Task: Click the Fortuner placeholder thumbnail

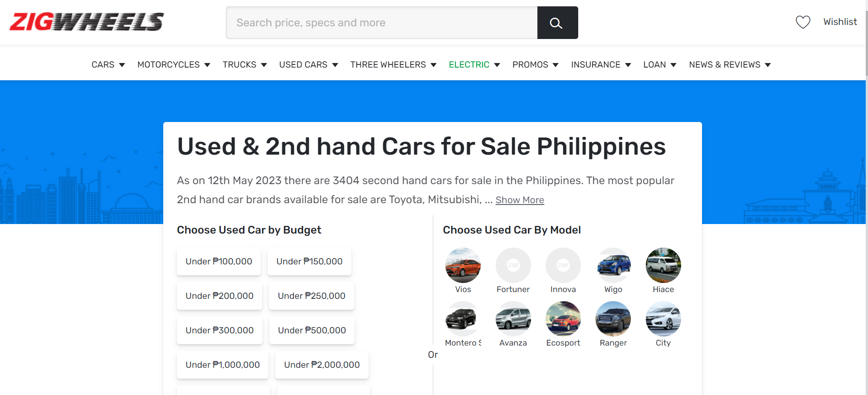Action: click(513, 265)
